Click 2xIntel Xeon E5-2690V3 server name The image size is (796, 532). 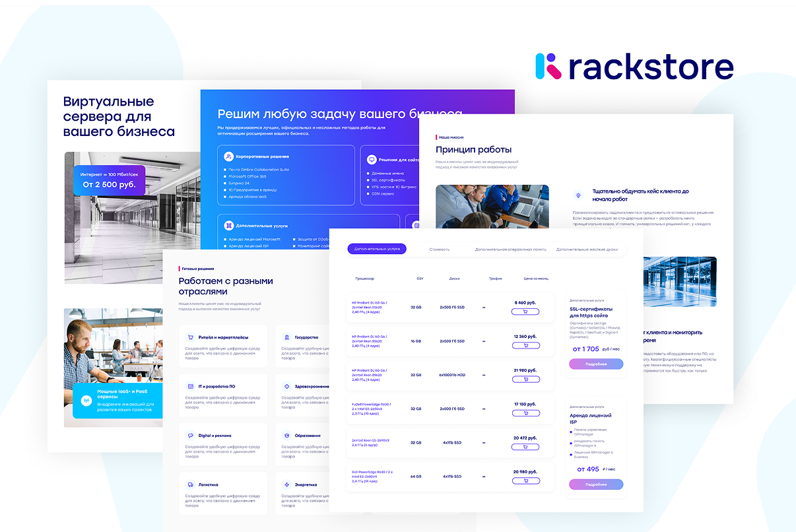(370, 442)
